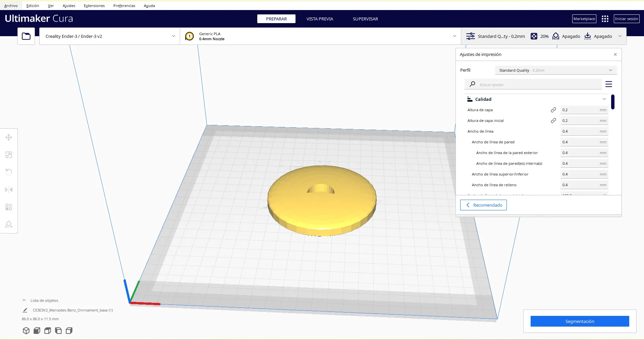This screenshot has height=340, width=644.
Task: Select the Mirror tool in left toolbar
Action: (x=9, y=190)
